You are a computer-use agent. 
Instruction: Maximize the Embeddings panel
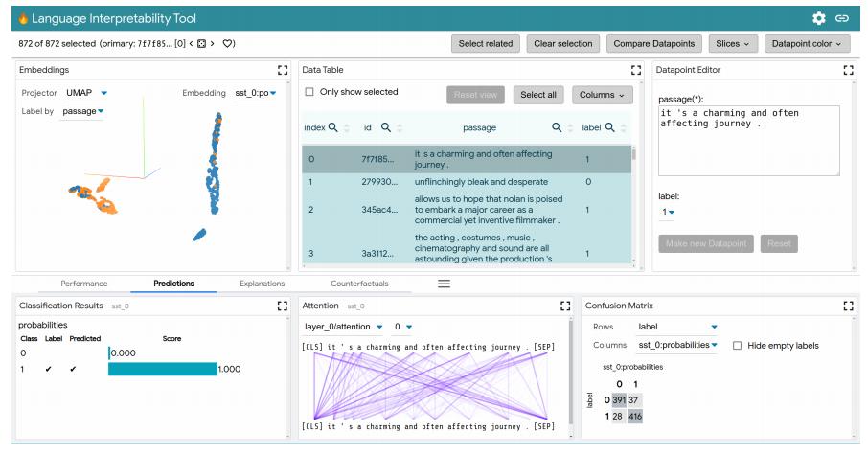click(x=283, y=70)
